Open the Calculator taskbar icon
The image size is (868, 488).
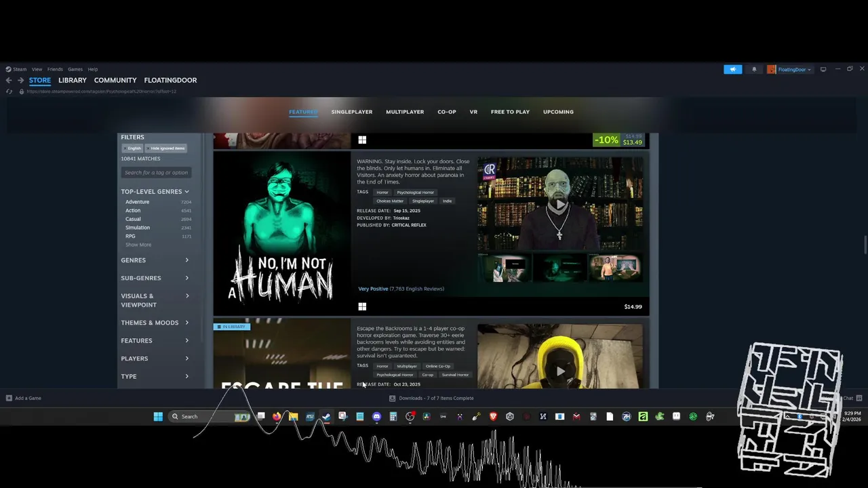coord(393,416)
